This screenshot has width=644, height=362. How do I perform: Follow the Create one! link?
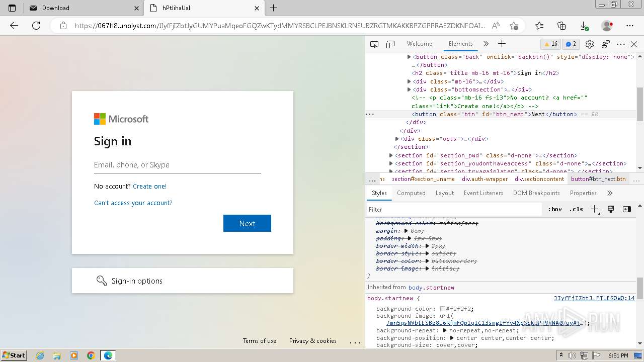point(149,186)
